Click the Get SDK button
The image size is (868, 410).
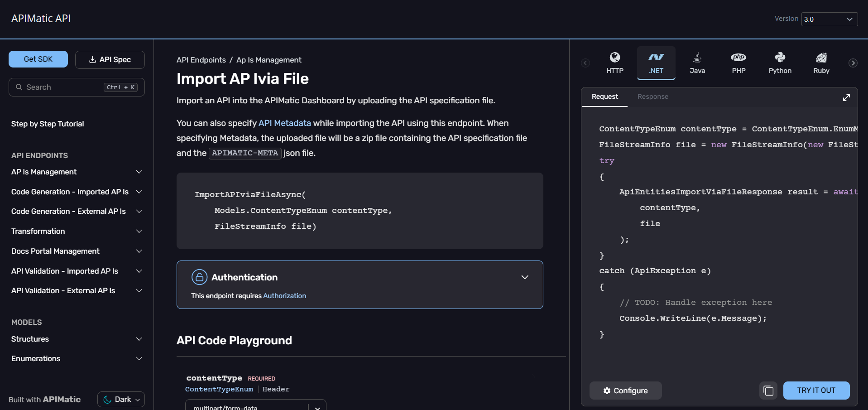[38, 59]
